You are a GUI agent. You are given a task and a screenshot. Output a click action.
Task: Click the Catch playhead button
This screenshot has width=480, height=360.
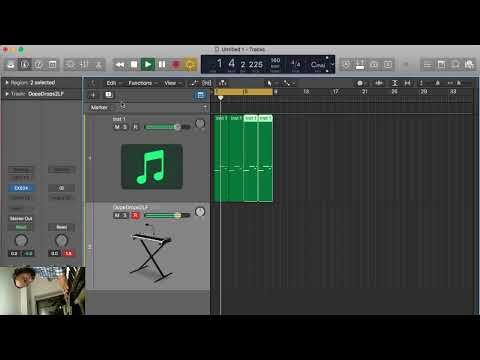pos(222,83)
